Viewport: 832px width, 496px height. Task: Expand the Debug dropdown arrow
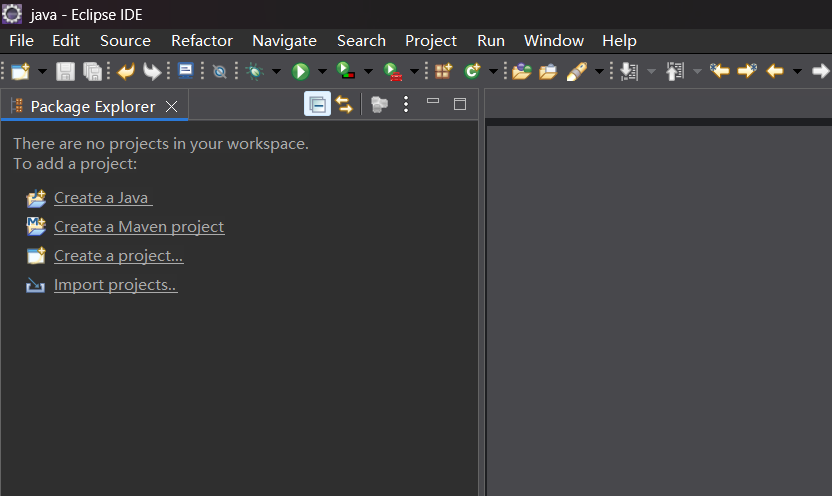click(276, 71)
